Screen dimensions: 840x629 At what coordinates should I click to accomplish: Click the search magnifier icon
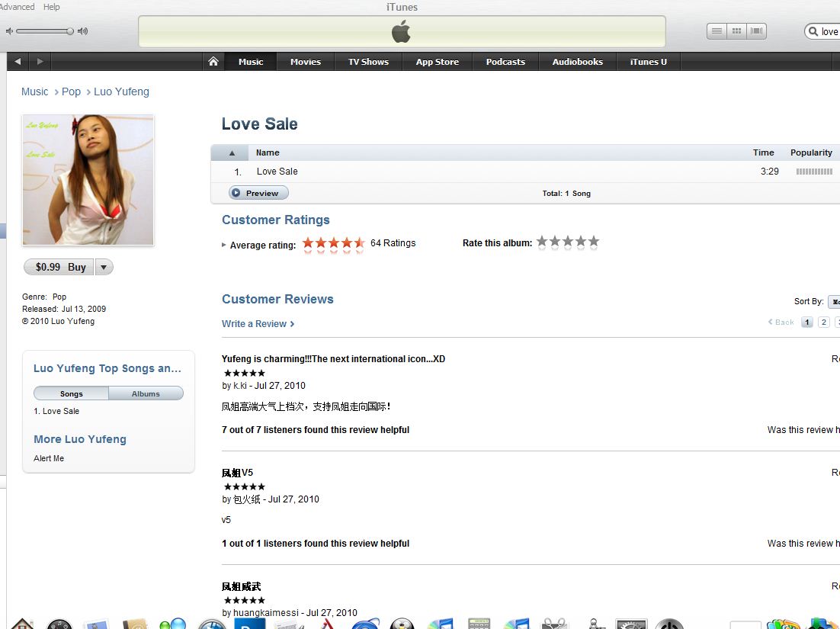(x=813, y=31)
